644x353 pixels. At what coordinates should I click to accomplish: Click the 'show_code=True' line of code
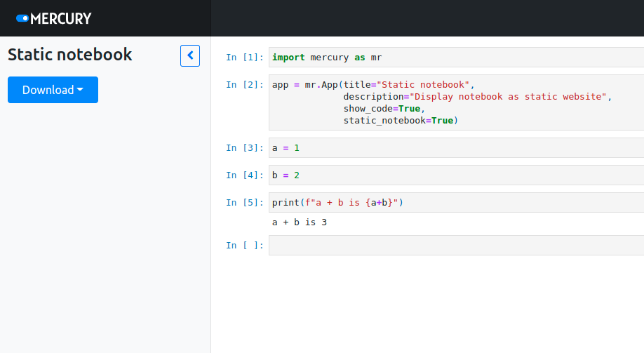[384, 109]
